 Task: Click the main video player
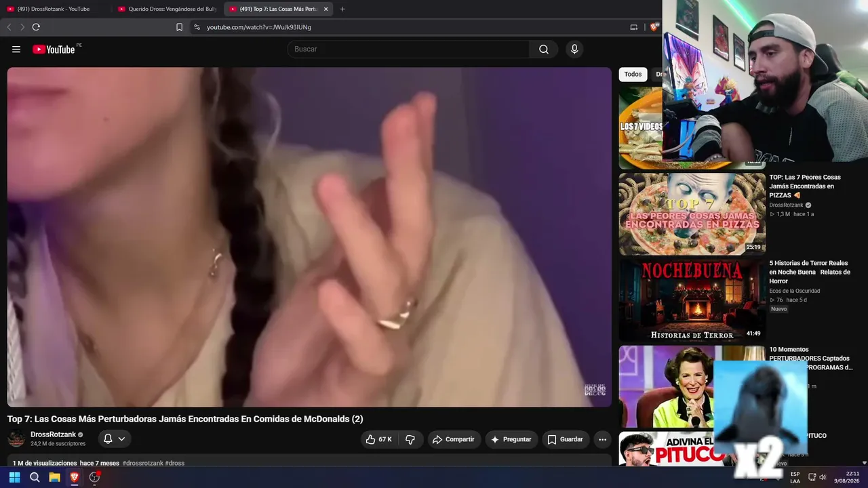(309, 237)
